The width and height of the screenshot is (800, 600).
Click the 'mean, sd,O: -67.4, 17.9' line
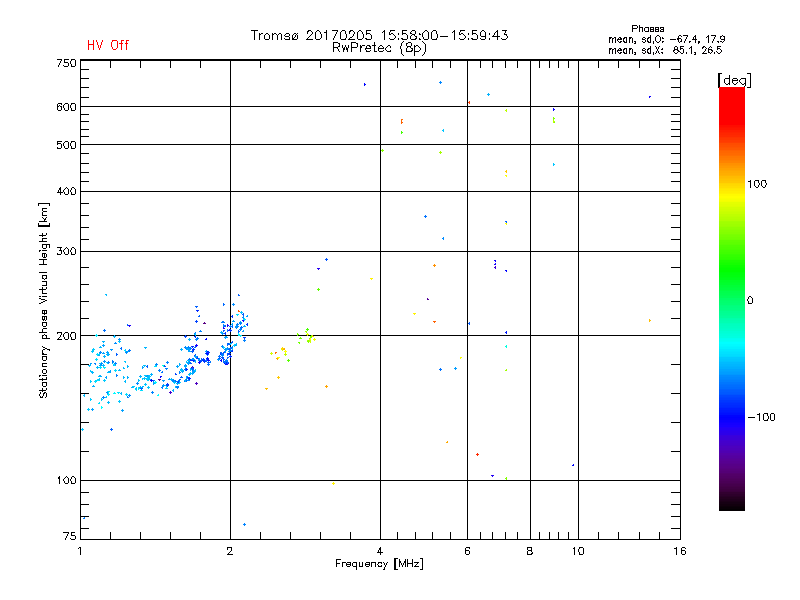666,39
